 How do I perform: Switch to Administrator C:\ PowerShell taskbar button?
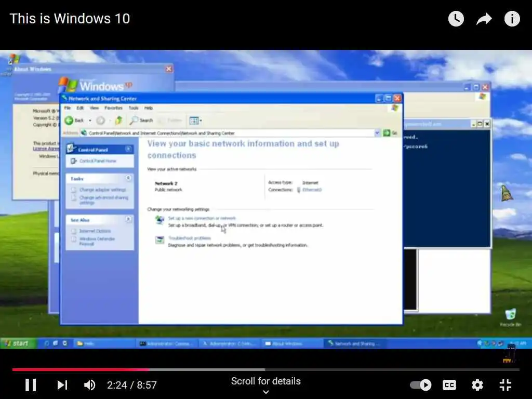coord(229,344)
